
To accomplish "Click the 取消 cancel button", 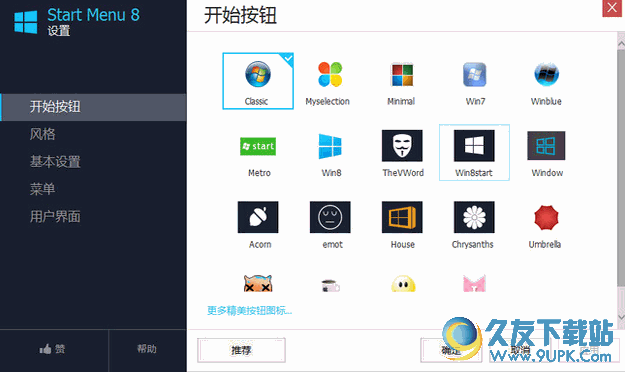I will 520,350.
